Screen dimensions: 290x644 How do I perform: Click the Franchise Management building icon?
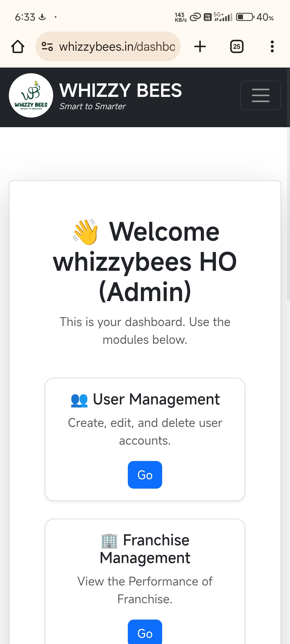(x=109, y=541)
